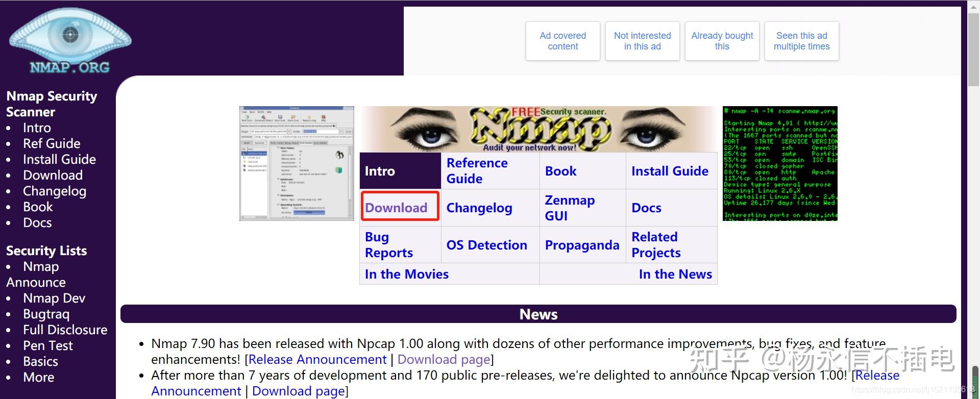Open the Zenmap GUI screenshot thumbnail
This screenshot has height=399, width=980.
[297, 163]
